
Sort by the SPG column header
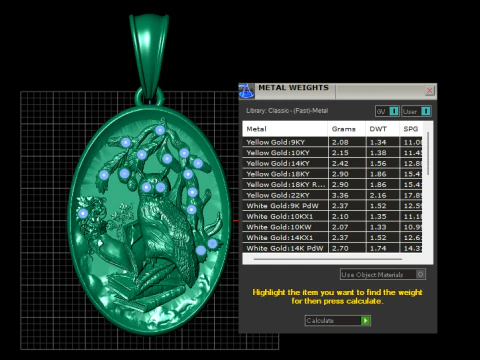coord(411,129)
